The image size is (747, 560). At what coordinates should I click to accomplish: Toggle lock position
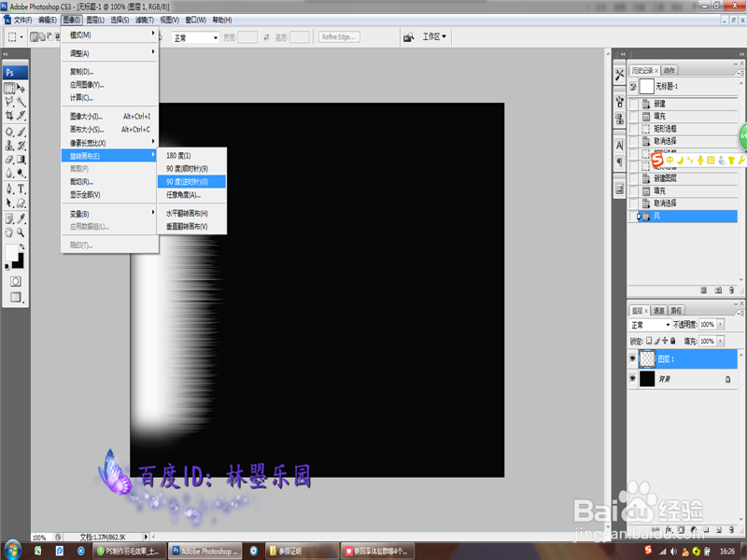pyautogui.click(x=665, y=341)
